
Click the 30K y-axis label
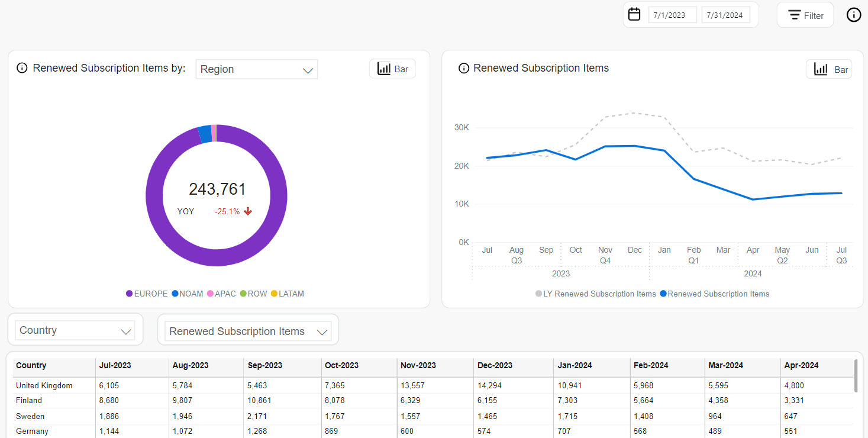click(462, 128)
